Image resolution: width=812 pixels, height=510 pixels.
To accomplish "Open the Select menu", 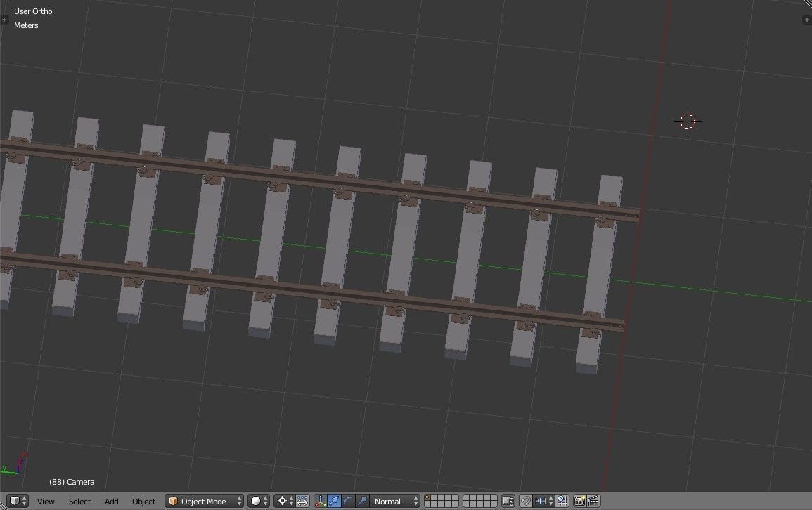I will [x=79, y=501].
